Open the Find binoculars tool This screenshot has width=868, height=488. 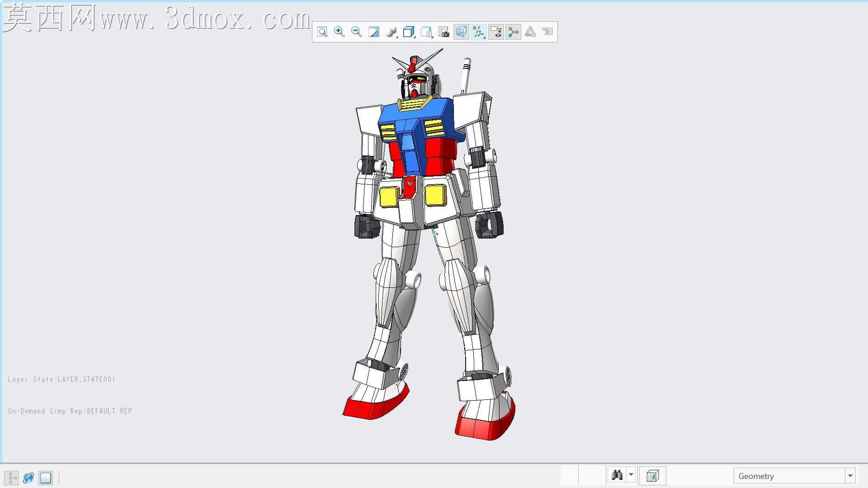[617, 475]
